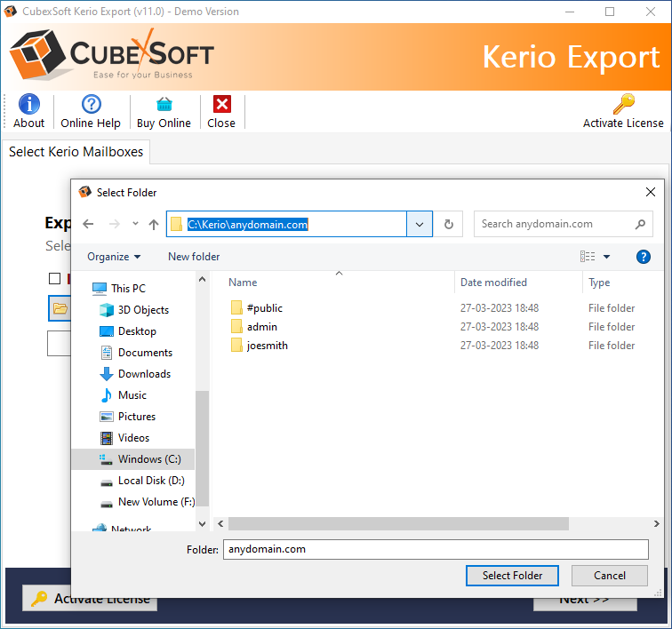This screenshot has height=629, width=672.
Task: Refresh the anydomain.com folder view
Action: tap(448, 224)
